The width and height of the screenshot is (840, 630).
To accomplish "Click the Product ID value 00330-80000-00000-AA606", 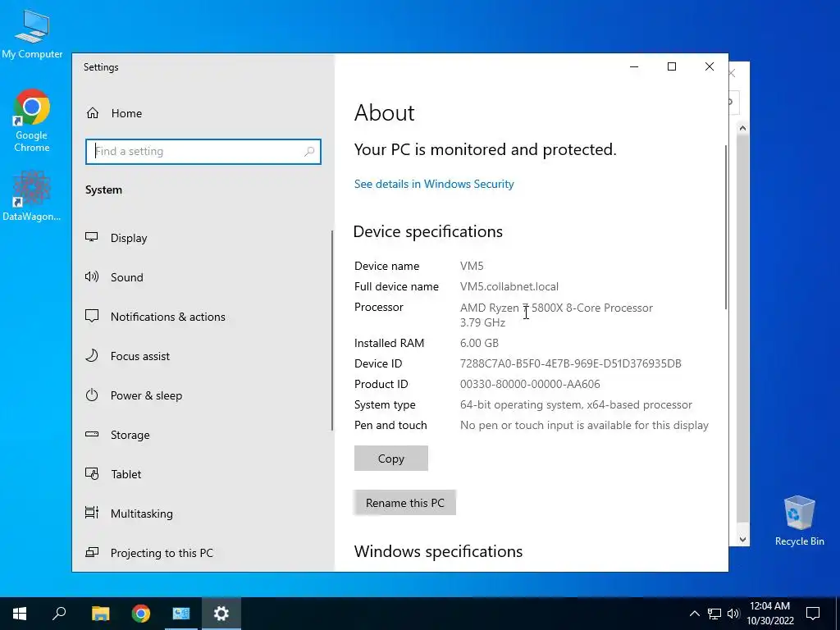I will click(530, 384).
